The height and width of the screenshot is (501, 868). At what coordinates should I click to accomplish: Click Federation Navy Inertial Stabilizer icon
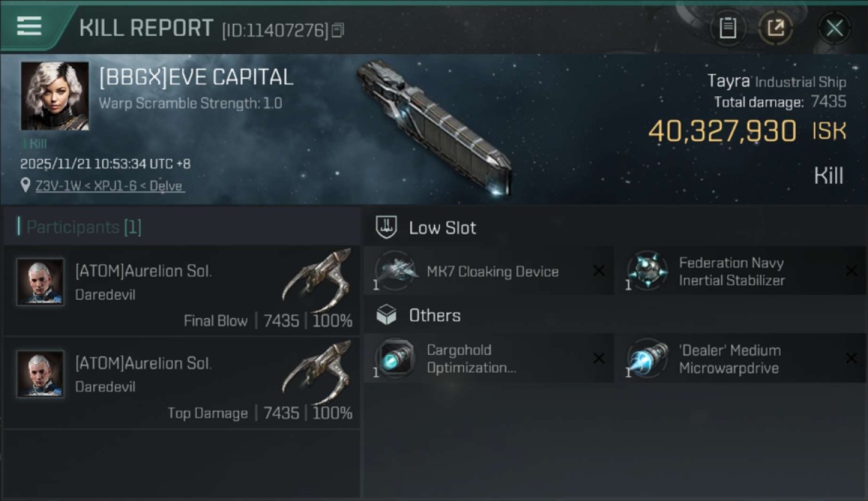point(647,271)
